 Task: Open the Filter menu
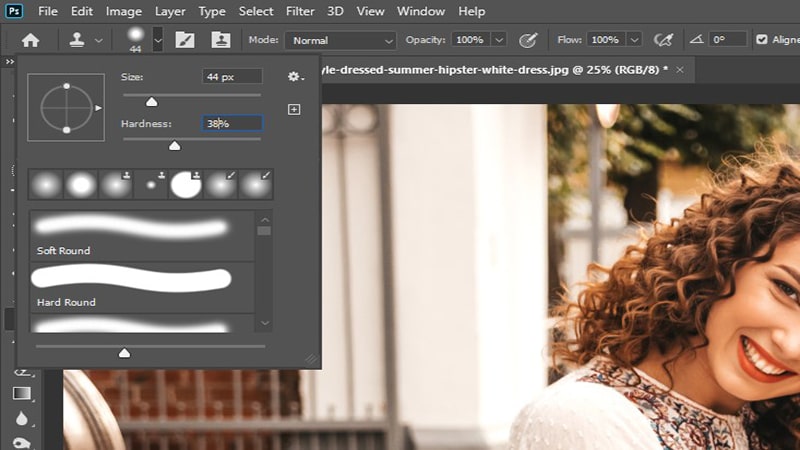point(300,12)
